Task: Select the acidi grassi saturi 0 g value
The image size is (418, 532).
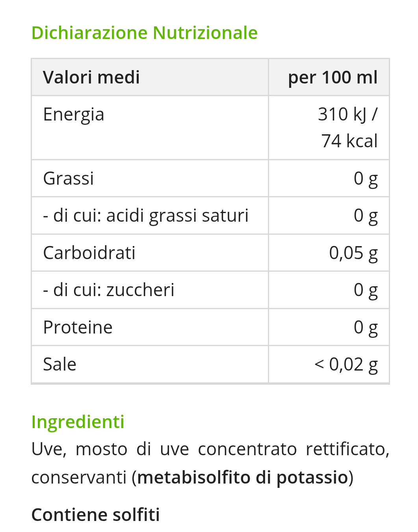Action: [x=366, y=215]
